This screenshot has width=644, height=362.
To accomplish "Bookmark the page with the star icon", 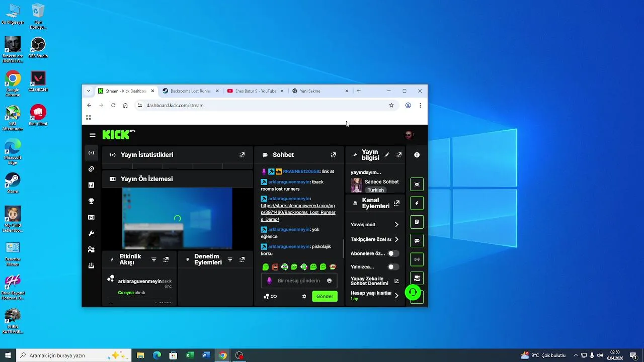I will pos(391,105).
